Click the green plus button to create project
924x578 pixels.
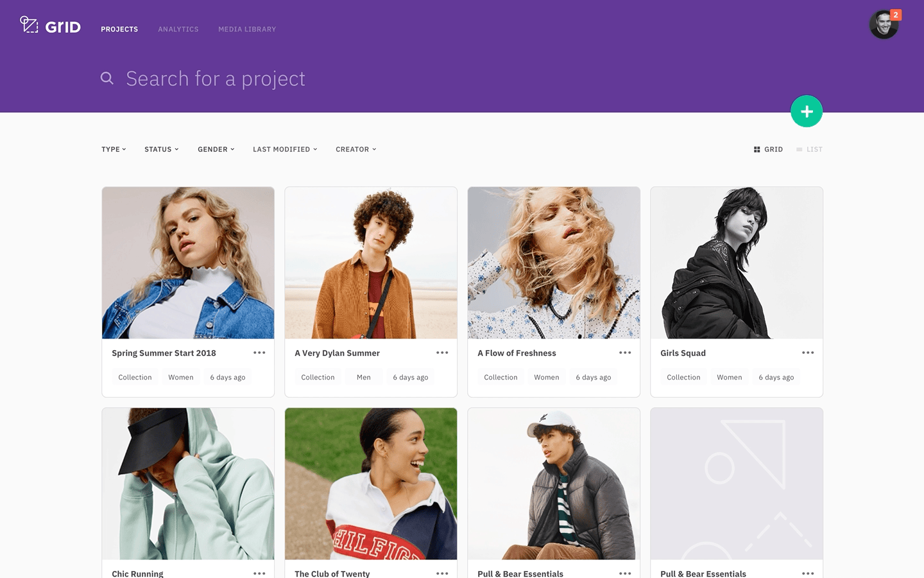click(x=806, y=110)
